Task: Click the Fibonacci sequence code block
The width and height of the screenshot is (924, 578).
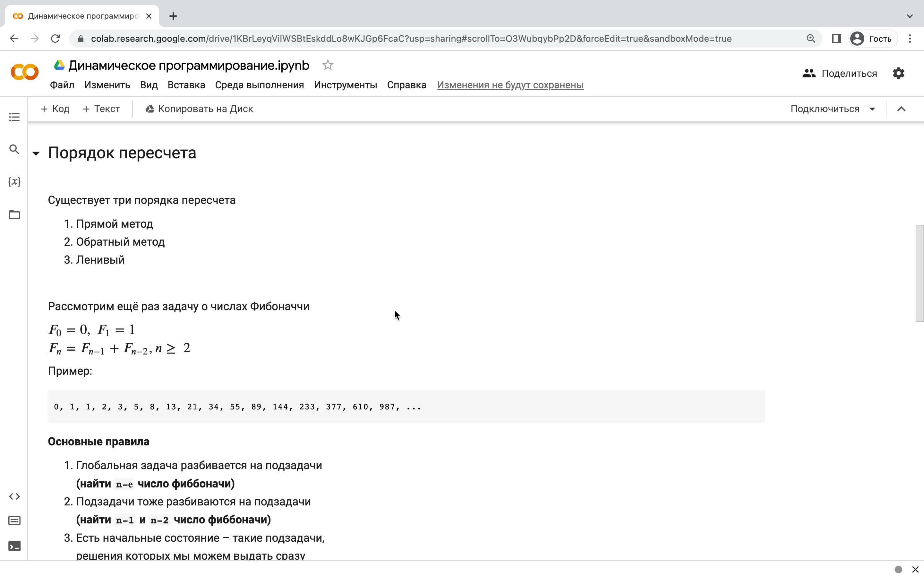Action: pos(406,407)
